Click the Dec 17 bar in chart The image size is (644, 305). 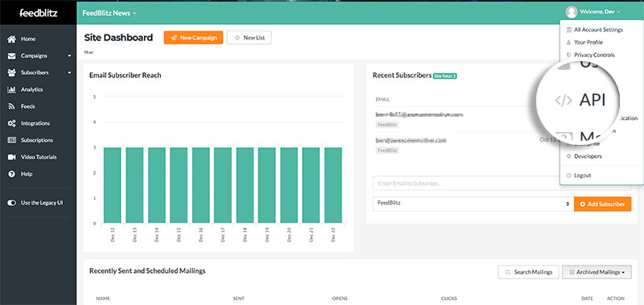click(x=223, y=185)
